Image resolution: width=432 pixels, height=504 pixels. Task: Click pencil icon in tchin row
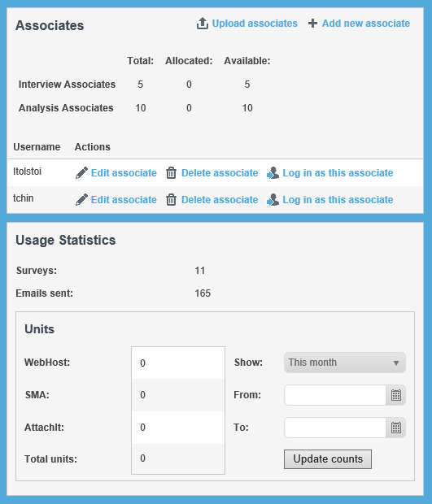point(81,200)
